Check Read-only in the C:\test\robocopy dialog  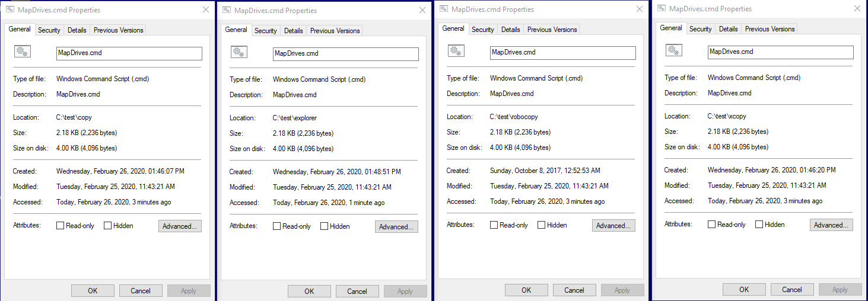pyautogui.click(x=494, y=225)
